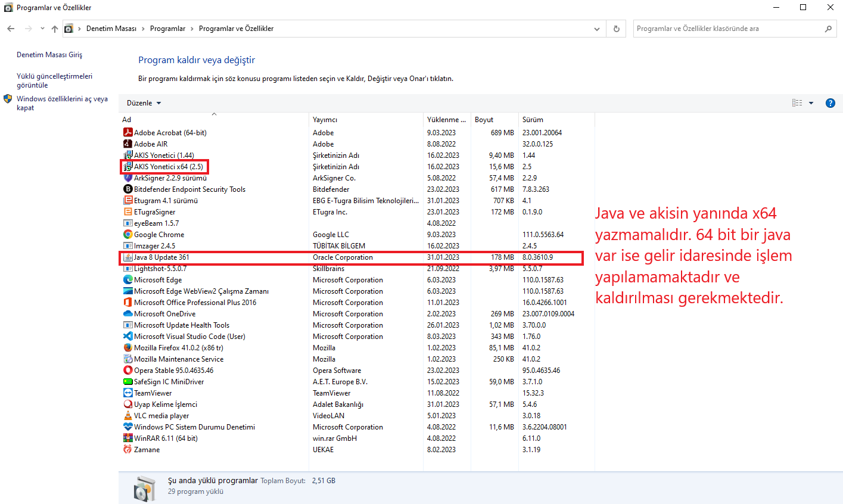This screenshot has height=504, width=843.
Task: Select eyeBeam 1.5.7 entry
Action: click(x=156, y=223)
